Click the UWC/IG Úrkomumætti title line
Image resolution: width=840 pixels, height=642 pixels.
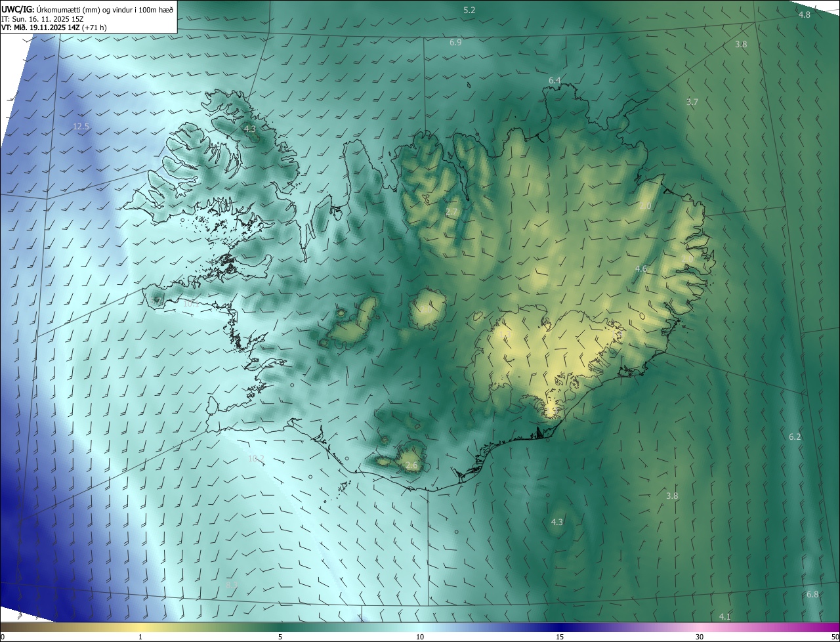[x=87, y=9]
